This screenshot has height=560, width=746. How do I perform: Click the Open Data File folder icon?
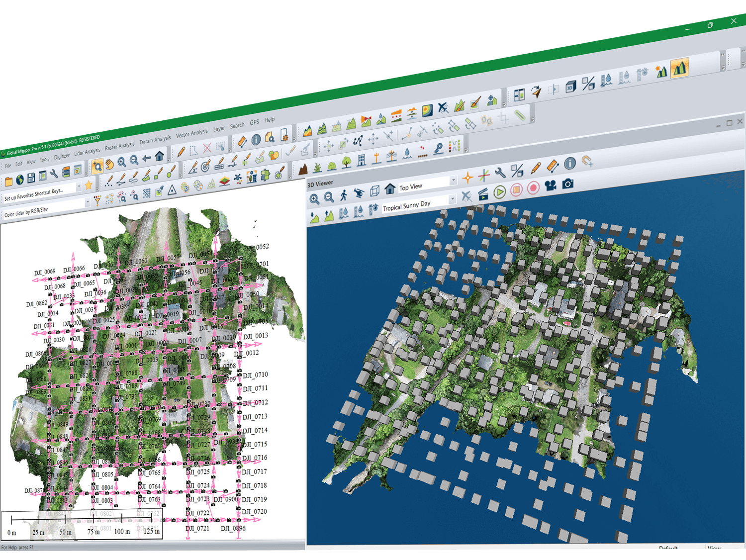pos(8,182)
